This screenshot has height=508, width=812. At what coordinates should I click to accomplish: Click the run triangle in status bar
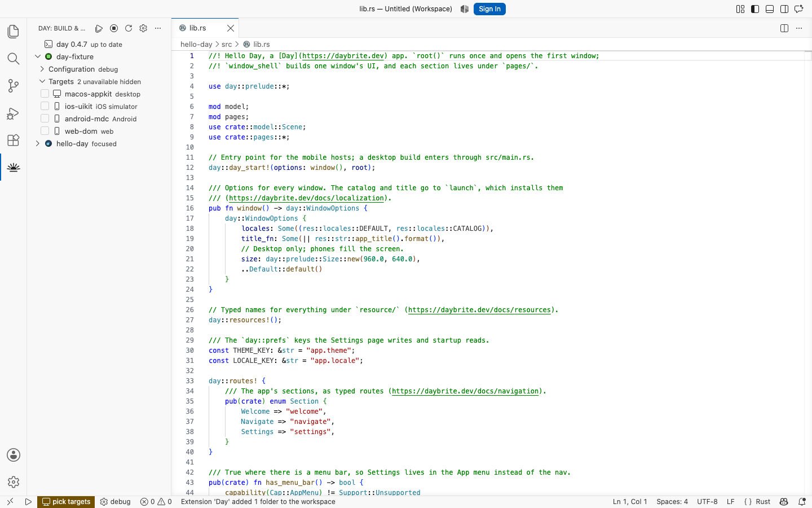tap(28, 501)
